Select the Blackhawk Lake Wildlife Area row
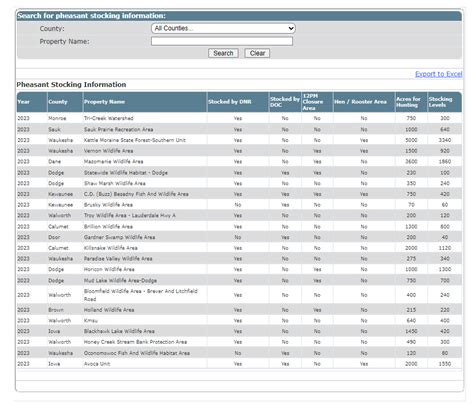Image resolution: width=474 pixels, height=404 pixels. [239, 331]
